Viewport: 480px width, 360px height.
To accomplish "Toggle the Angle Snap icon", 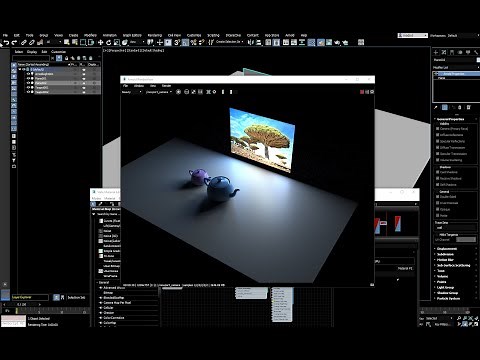I will 185,42.
